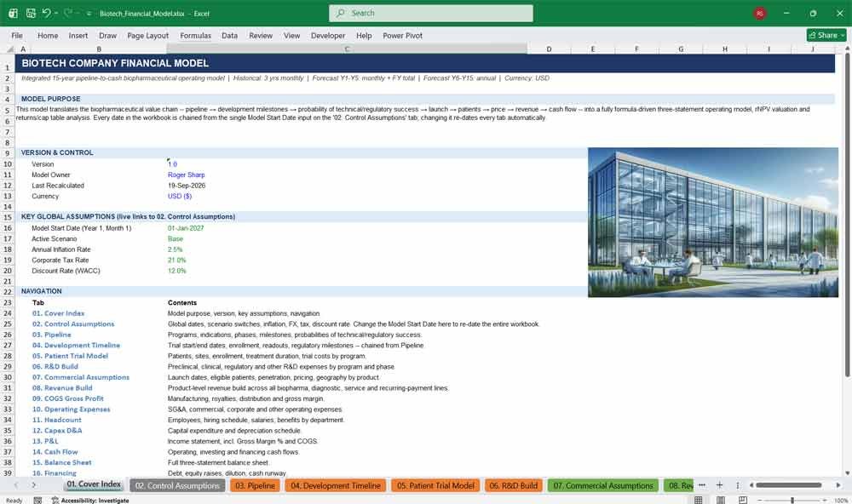Select the 01. Cover Index sheet tab
The image size is (852, 504).
(94, 484)
